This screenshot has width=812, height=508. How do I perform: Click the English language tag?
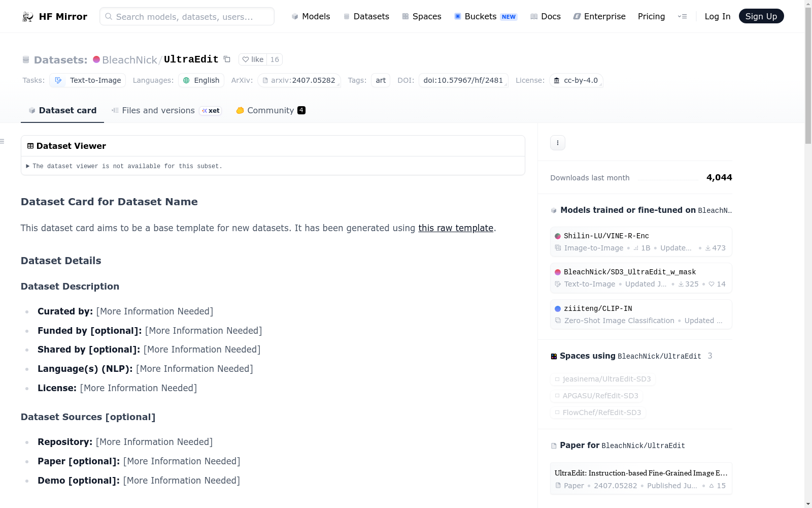pyautogui.click(x=201, y=80)
